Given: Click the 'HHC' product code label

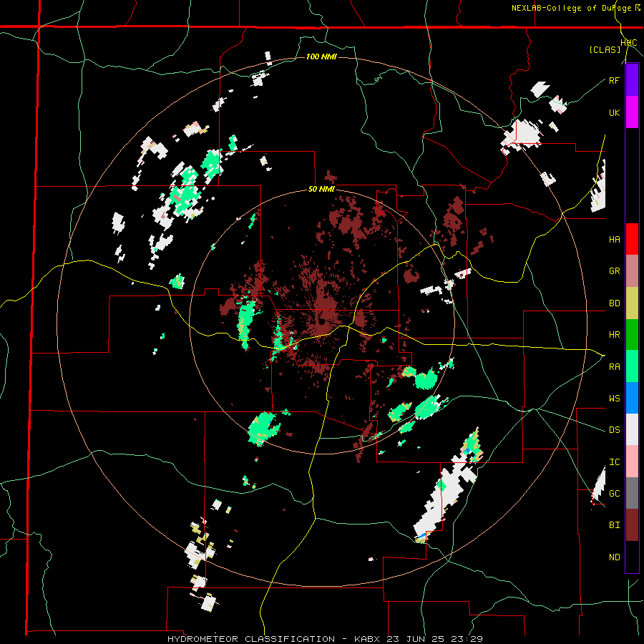Looking at the screenshot, I should [x=629, y=43].
